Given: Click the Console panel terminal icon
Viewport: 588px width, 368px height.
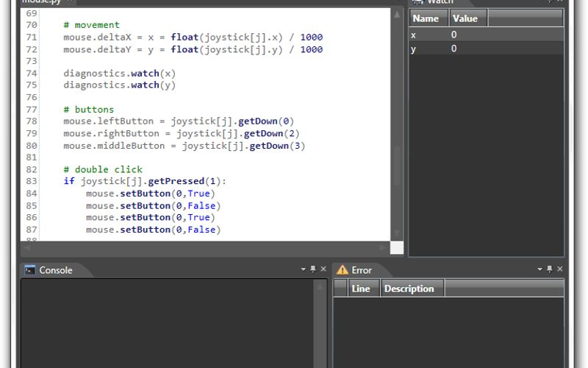Looking at the screenshot, I should (30, 270).
